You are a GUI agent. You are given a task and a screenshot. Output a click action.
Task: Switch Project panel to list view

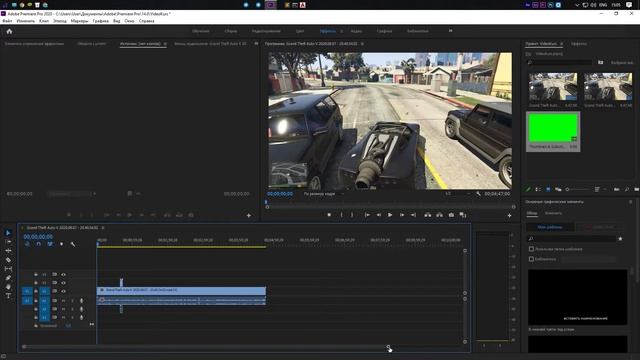pos(538,189)
